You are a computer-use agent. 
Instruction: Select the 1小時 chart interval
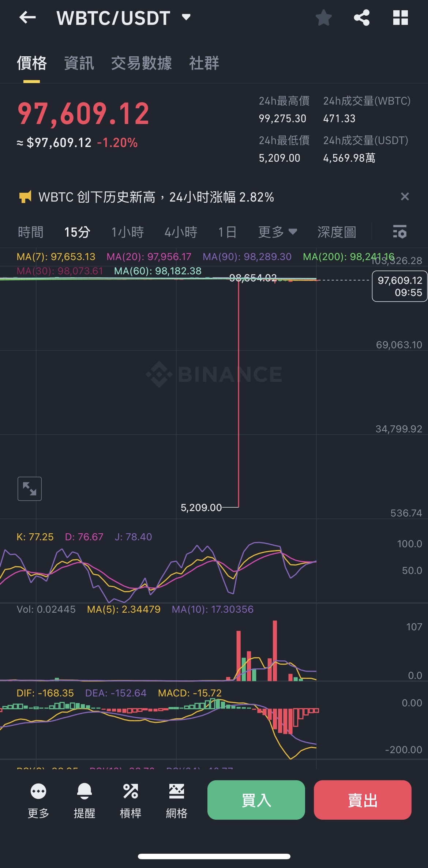(127, 232)
